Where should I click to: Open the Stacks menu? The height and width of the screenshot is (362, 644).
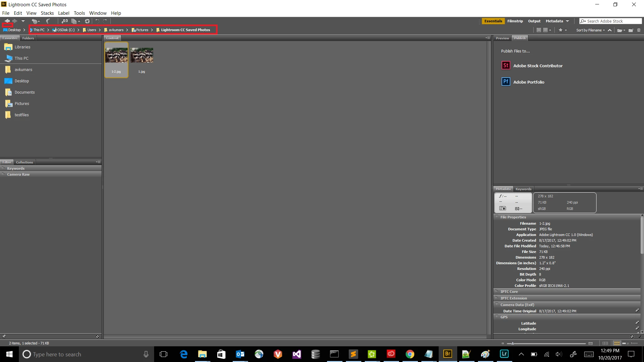(47, 13)
